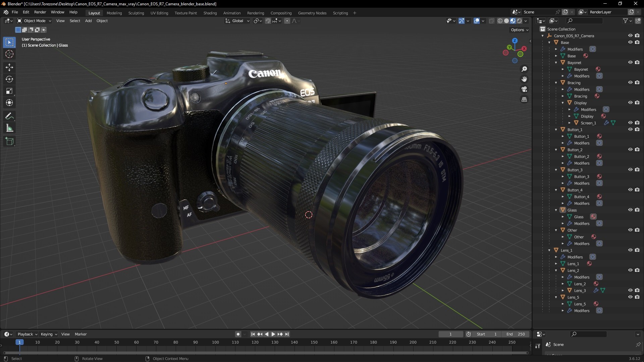The height and width of the screenshot is (362, 644).
Task: Hide Canon_EOS_R7_Camera eye icon
Action: tap(630, 36)
